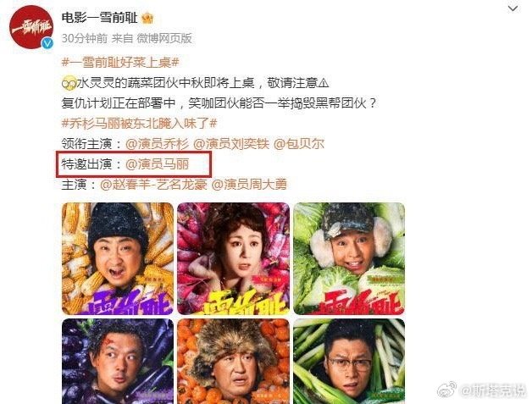Open mention @包贝尔
The image size is (532, 404).
point(299,144)
